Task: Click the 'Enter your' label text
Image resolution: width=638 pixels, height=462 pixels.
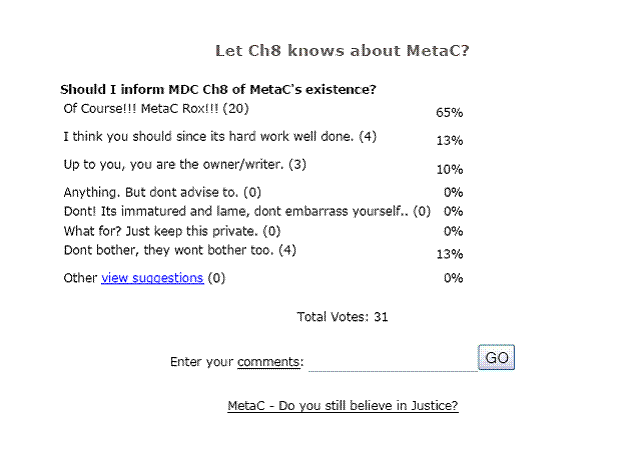Action: 202,361
